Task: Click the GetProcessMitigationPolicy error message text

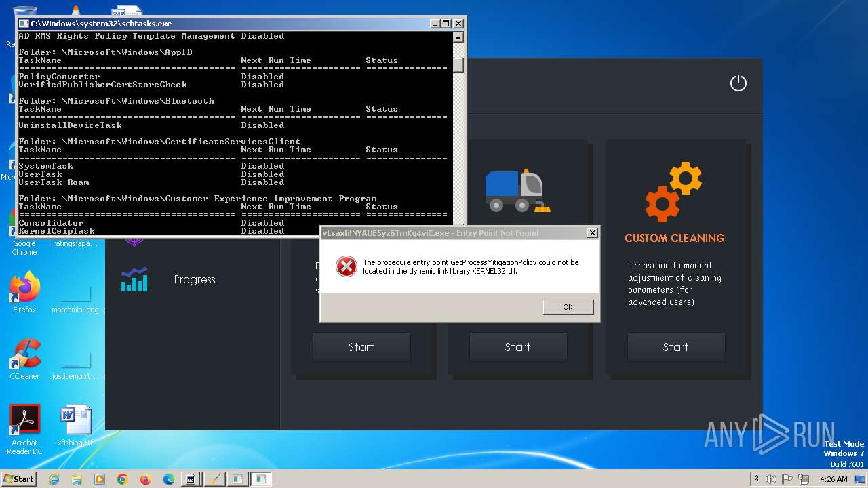Action: coord(471,266)
